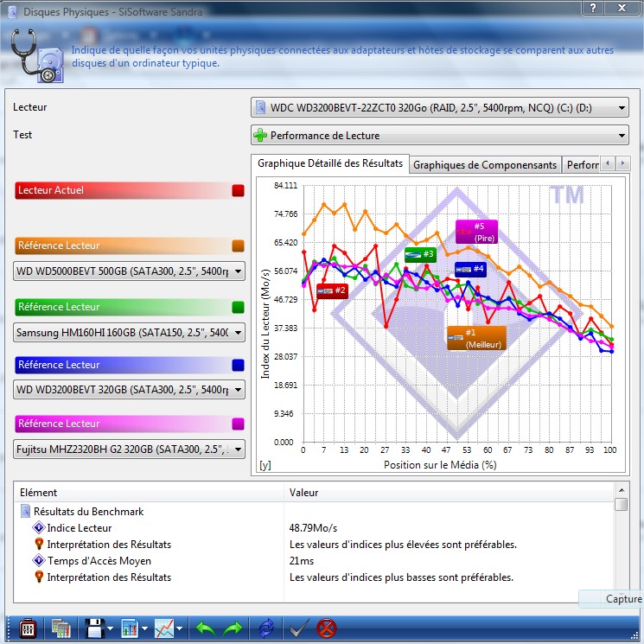Click the green reference color swatch
644x644 pixels.
point(239,307)
